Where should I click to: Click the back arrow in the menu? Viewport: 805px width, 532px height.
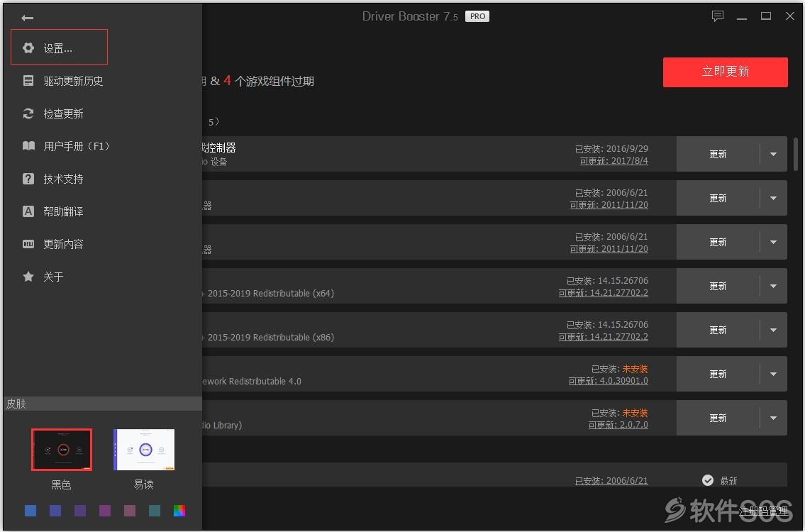click(27, 18)
